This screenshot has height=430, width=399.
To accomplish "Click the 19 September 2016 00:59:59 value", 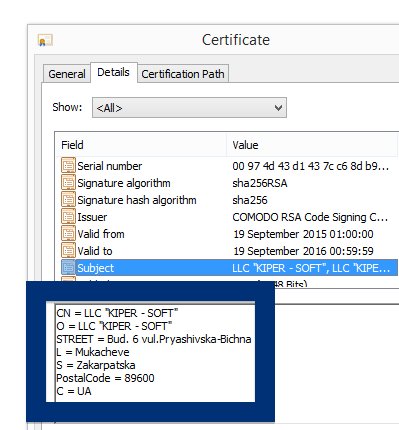I will click(303, 251).
